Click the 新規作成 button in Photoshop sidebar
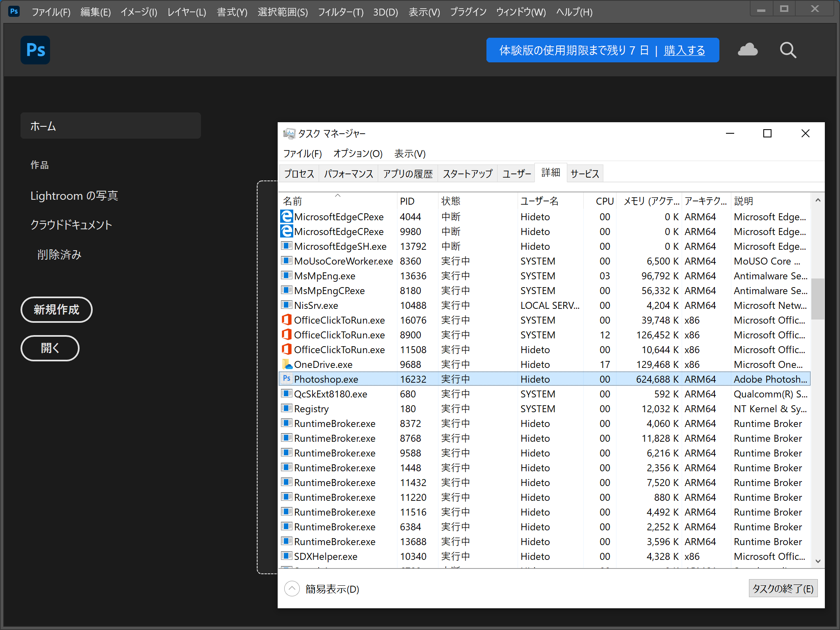Viewport: 840px width, 630px height. click(x=56, y=310)
